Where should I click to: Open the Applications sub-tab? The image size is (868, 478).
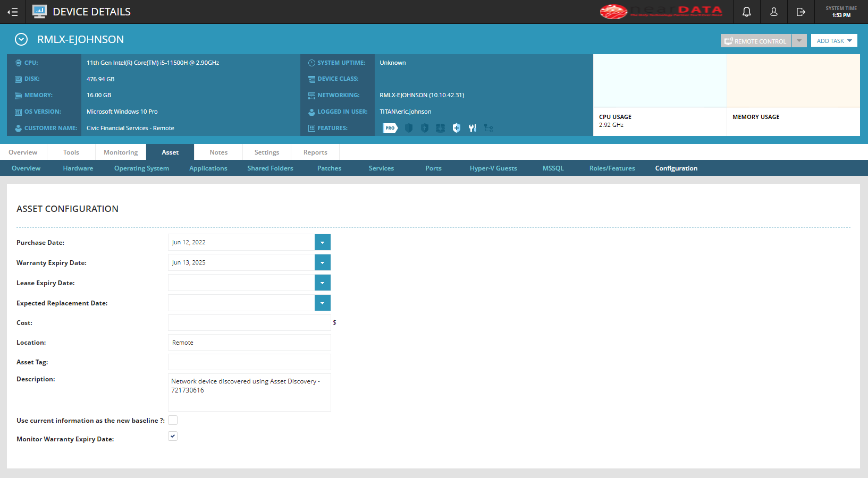(x=208, y=168)
